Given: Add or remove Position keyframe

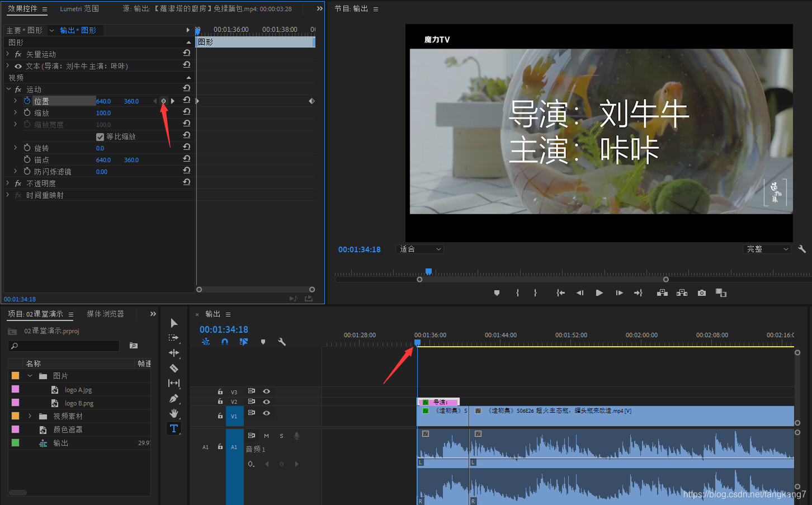Looking at the screenshot, I should click(x=163, y=101).
